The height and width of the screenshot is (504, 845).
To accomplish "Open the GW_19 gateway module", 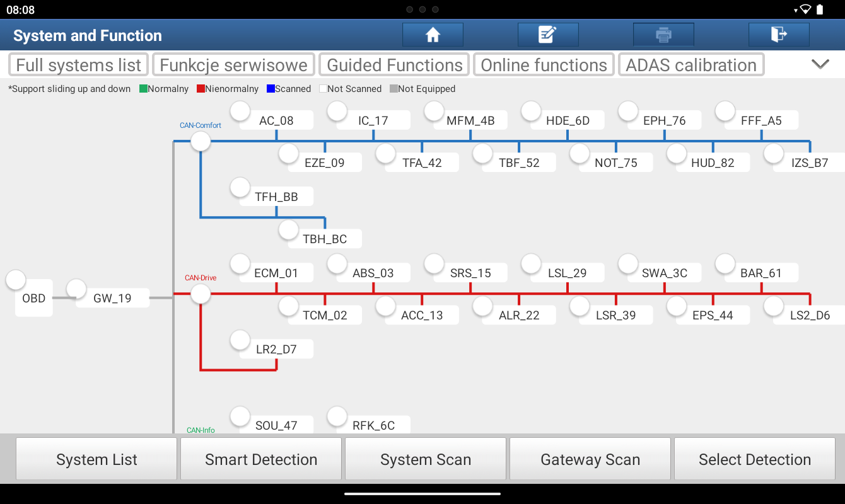I will click(x=112, y=298).
